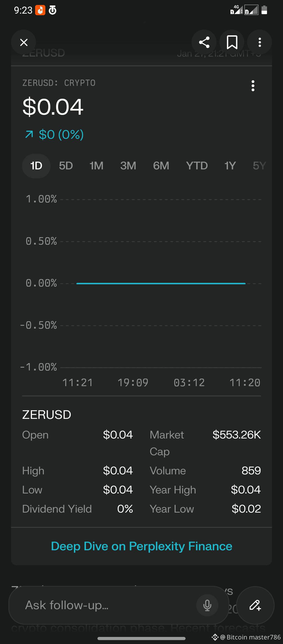
Task: Show the 6M price chart
Action: [x=161, y=166]
